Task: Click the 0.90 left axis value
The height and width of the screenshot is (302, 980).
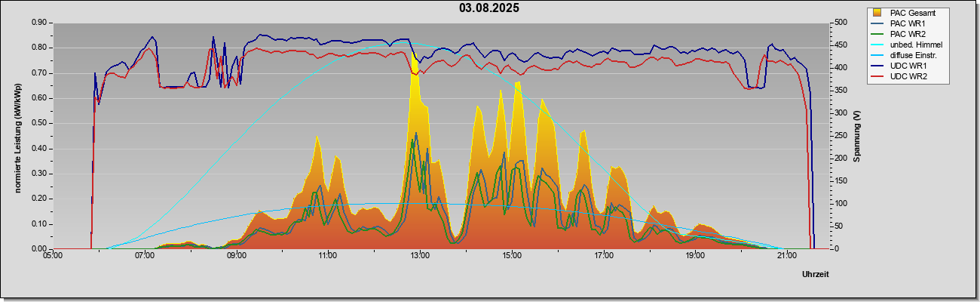Action: (x=39, y=23)
